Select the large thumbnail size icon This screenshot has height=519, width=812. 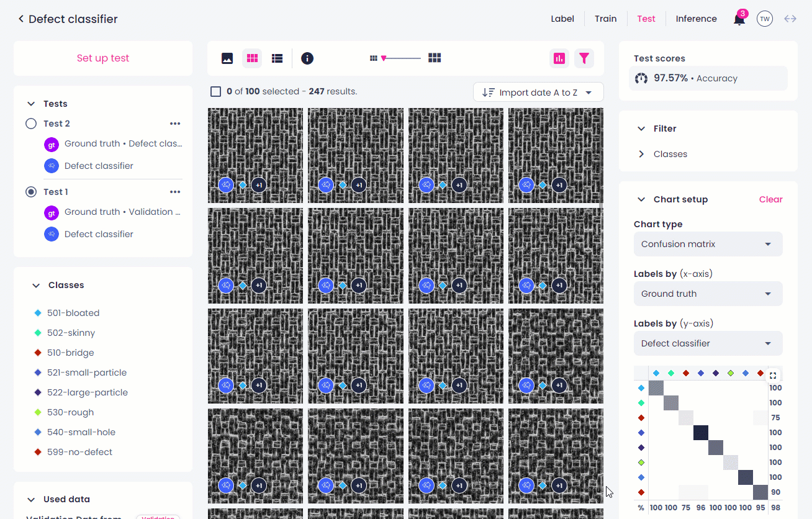click(x=435, y=58)
